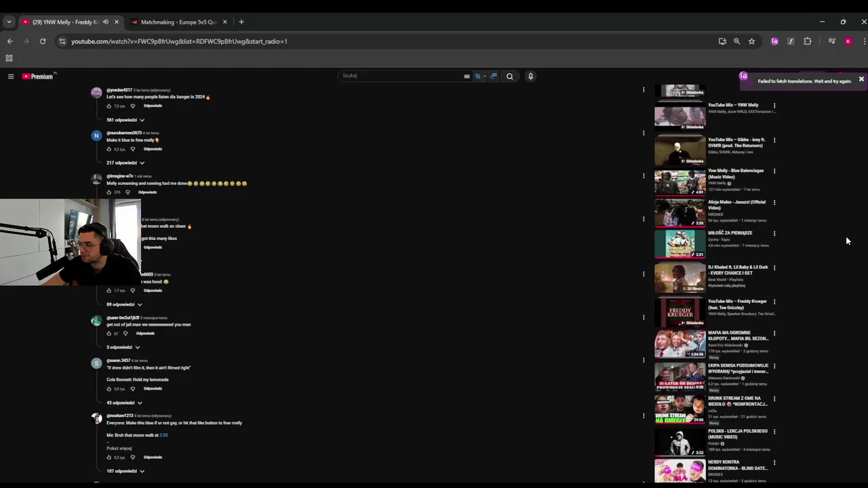The height and width of the screenshot is (488, 868).
Task: Open the YouTube hamburger guide menu
Action: point(11,77)
